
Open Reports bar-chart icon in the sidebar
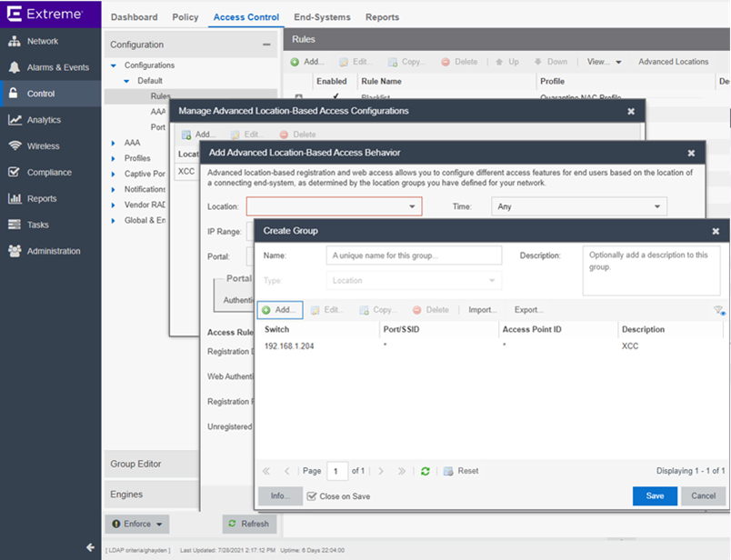click(15, 198)
